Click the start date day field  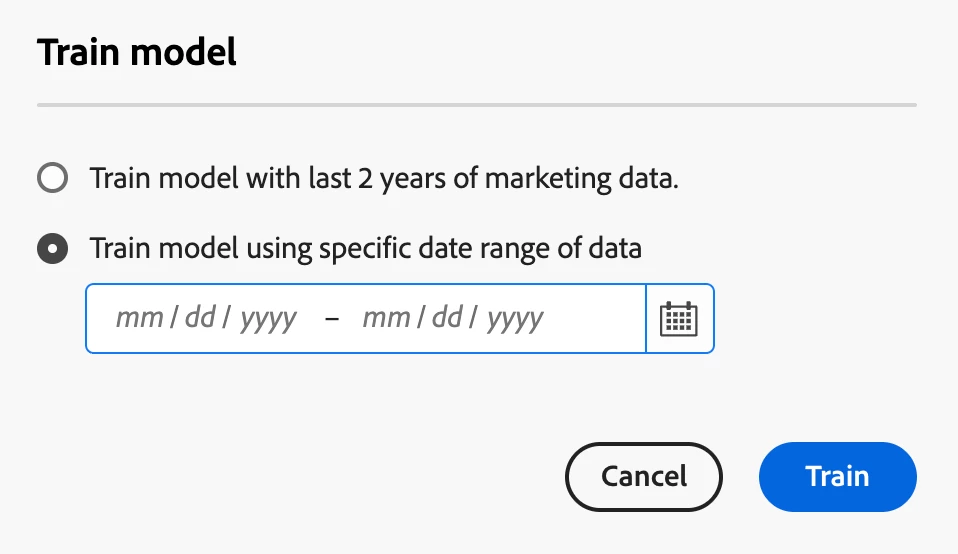[200, 319]
